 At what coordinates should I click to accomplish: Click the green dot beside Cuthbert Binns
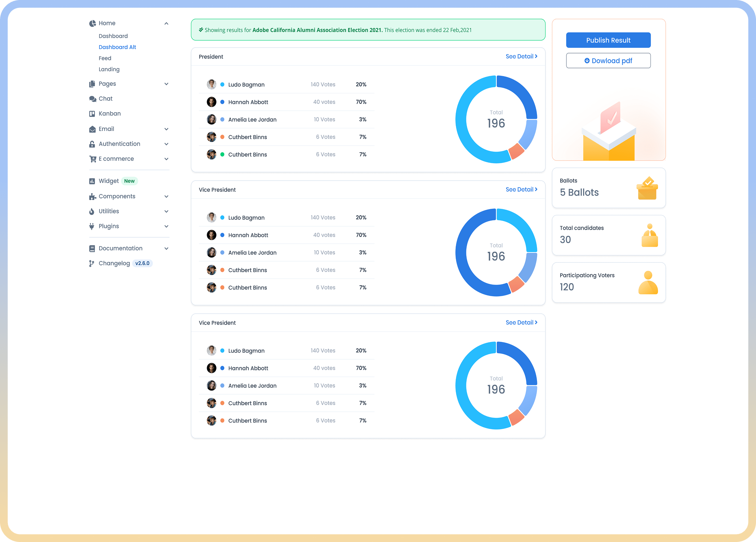click(x=222, y=155)
